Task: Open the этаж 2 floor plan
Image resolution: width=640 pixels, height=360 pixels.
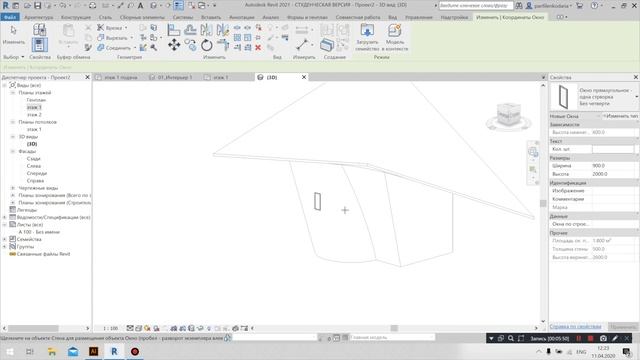Action: [x=34, y=115]
